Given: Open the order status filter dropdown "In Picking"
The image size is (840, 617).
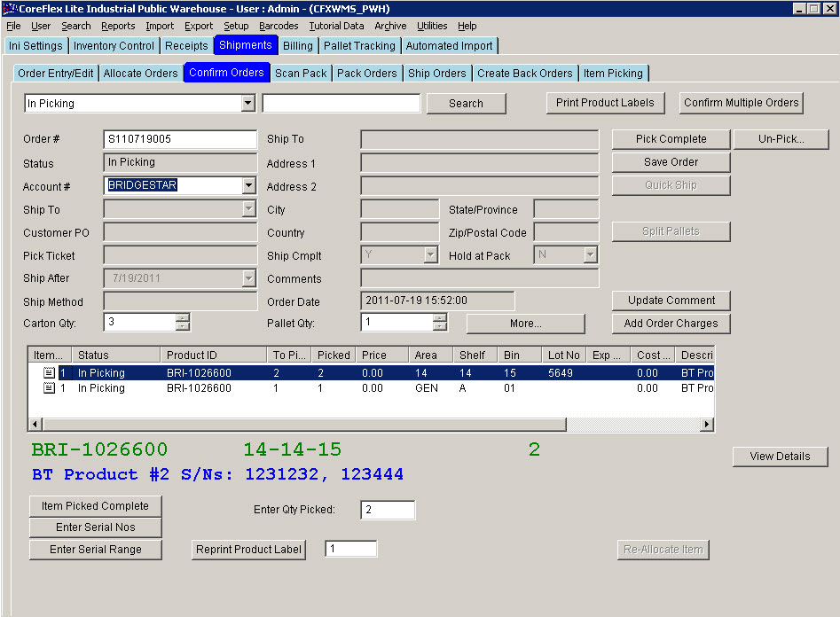Looking at the screenshot, I should point(247,103).
